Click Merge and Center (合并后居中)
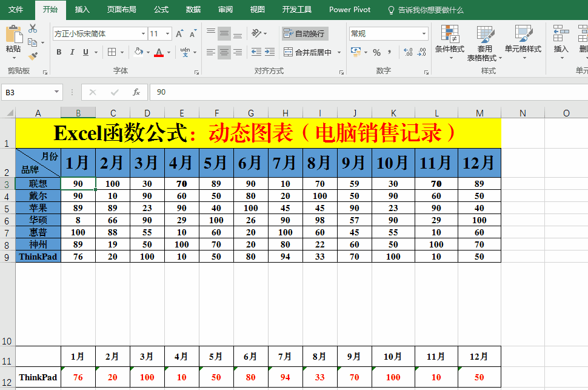Viewport: 588px width, 390px height. tap(309, 52)
